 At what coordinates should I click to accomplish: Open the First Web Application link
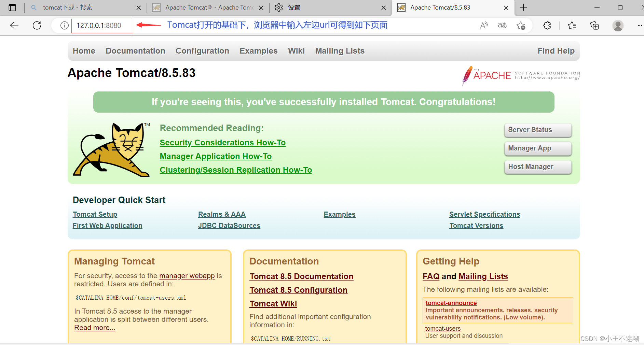pyautogui.click(x=108, y=226)
